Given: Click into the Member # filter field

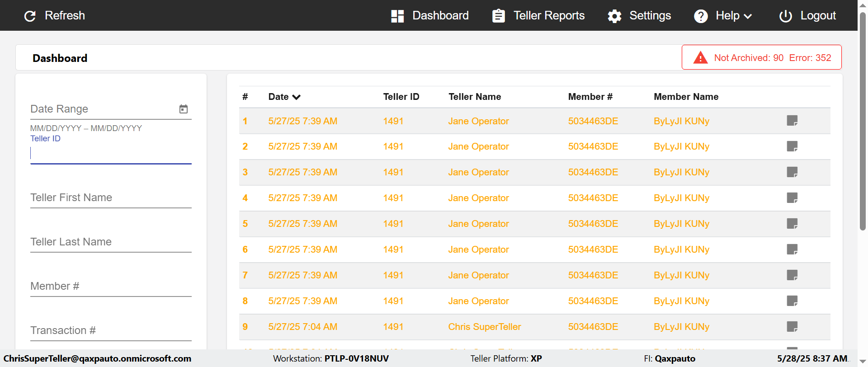Looking at the screenshot, I should [111, 287].
